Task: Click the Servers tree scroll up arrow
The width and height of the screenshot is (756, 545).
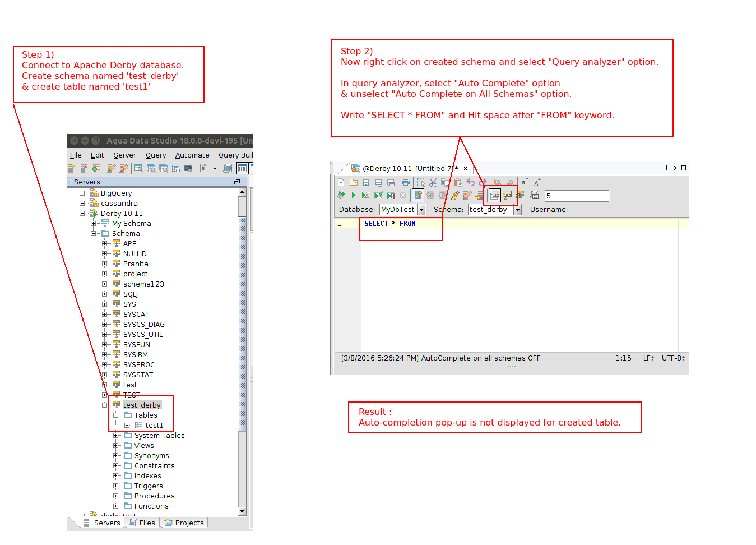Action: 242,192
